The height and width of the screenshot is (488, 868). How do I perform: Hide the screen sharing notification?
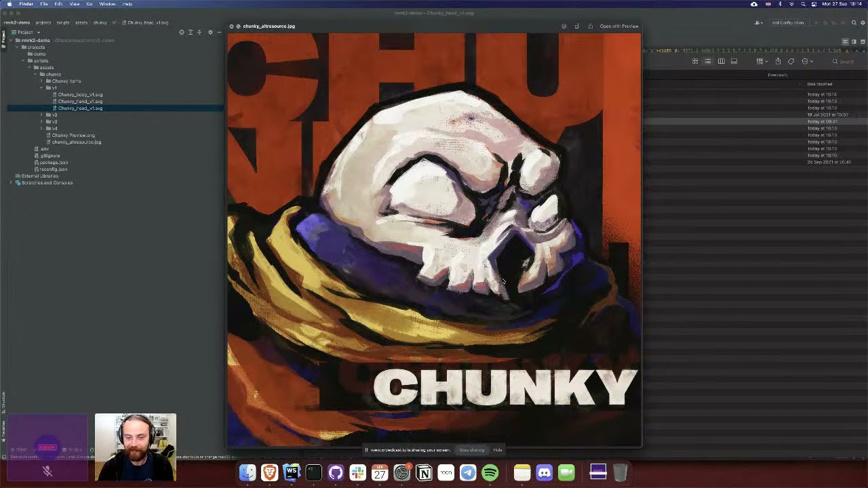coord(498,450)
